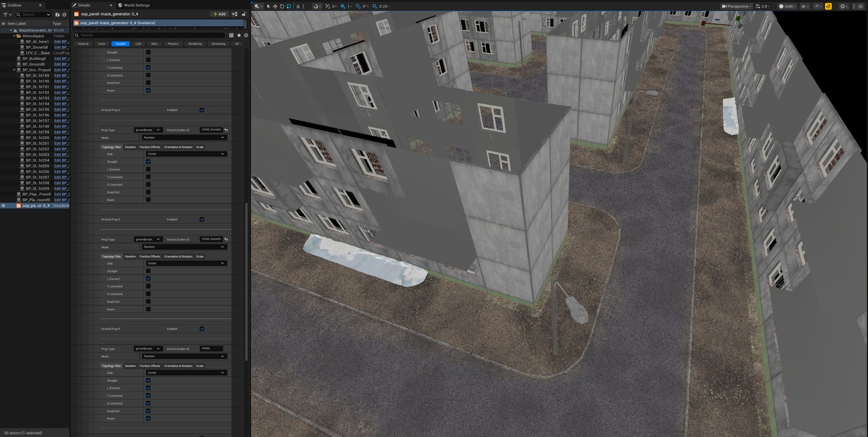Screen dimensions: 868x437
Task: Open the Unlit view mode dropdown
Action: 788,7
